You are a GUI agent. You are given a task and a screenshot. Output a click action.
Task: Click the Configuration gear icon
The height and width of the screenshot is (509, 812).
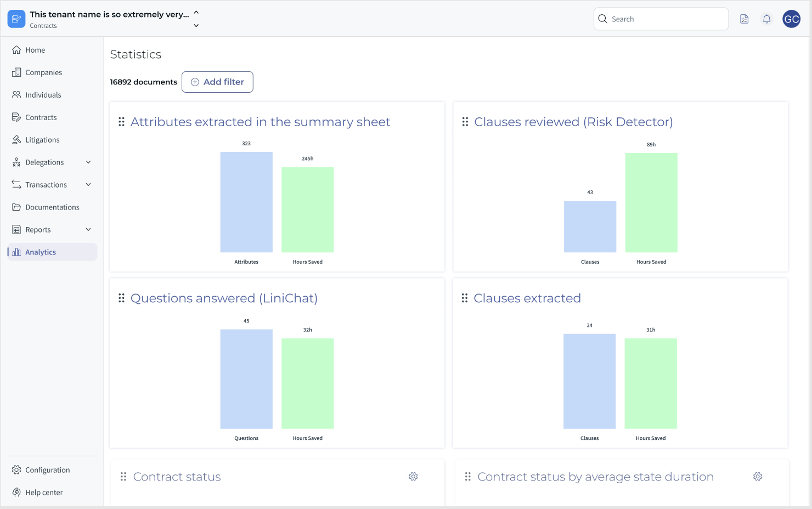click(x=16, y=470)
